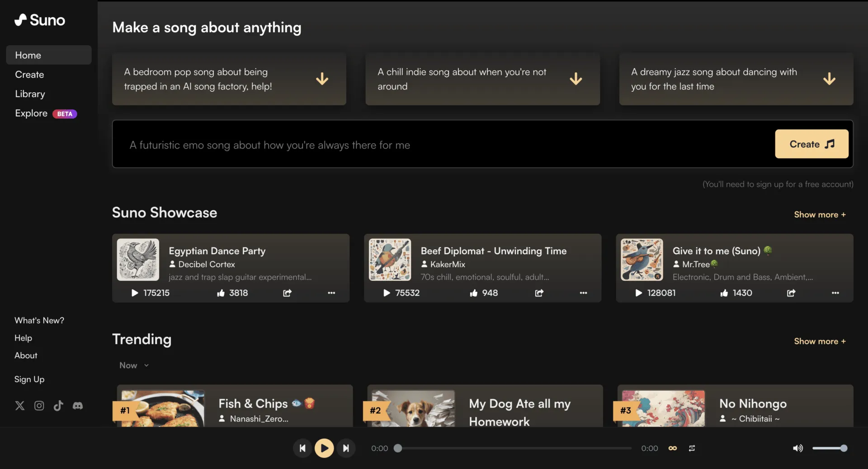Open What's New? page

pos(39,320)
